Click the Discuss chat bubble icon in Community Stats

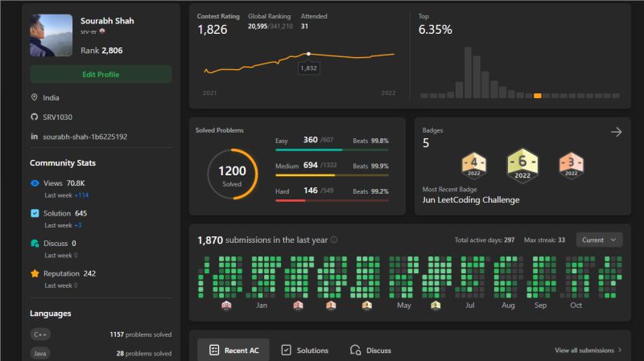click(35, 244)
